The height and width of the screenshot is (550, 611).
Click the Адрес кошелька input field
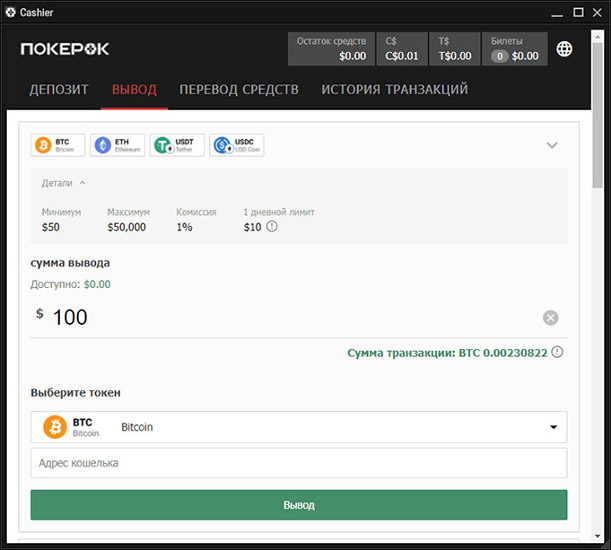(x=299, y=463)
